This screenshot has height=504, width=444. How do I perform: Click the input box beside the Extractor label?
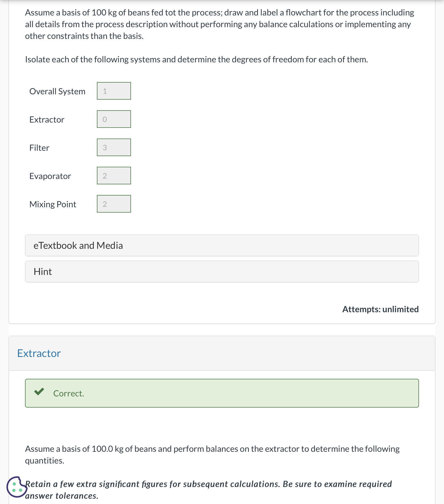coord(114,119)
